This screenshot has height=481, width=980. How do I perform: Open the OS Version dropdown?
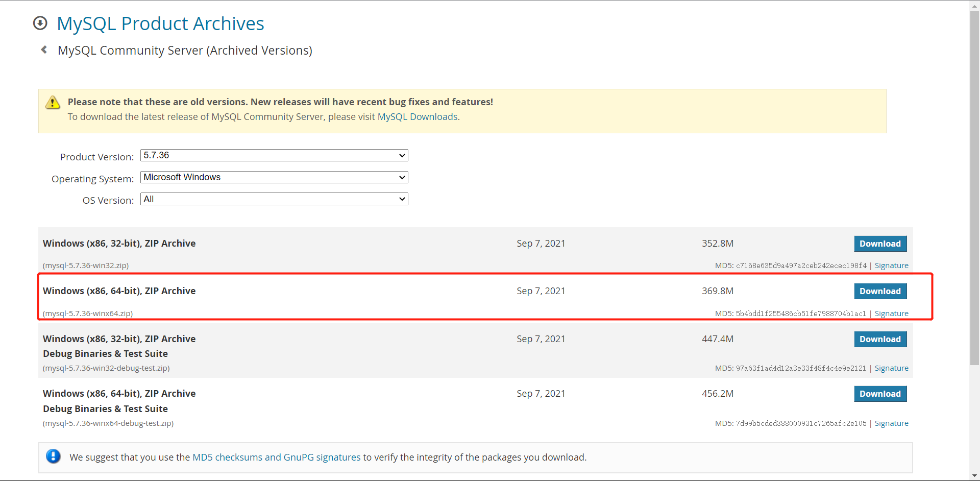tap(274, 199)
